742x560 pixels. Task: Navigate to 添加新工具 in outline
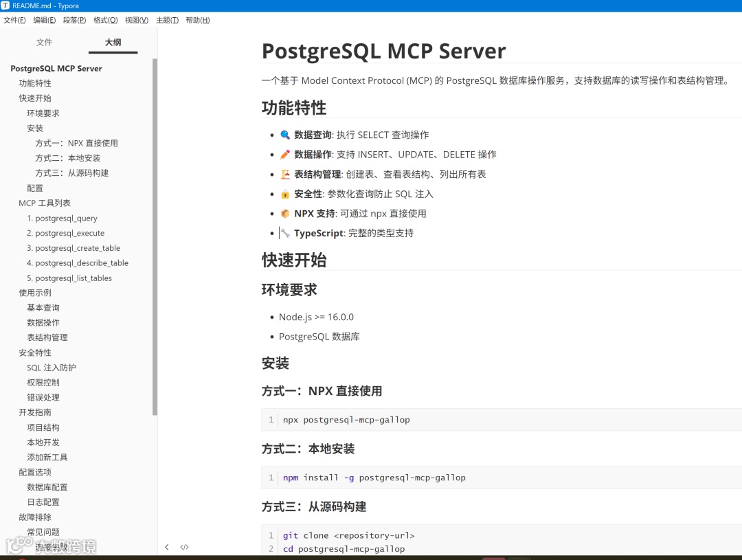[47, 458]
